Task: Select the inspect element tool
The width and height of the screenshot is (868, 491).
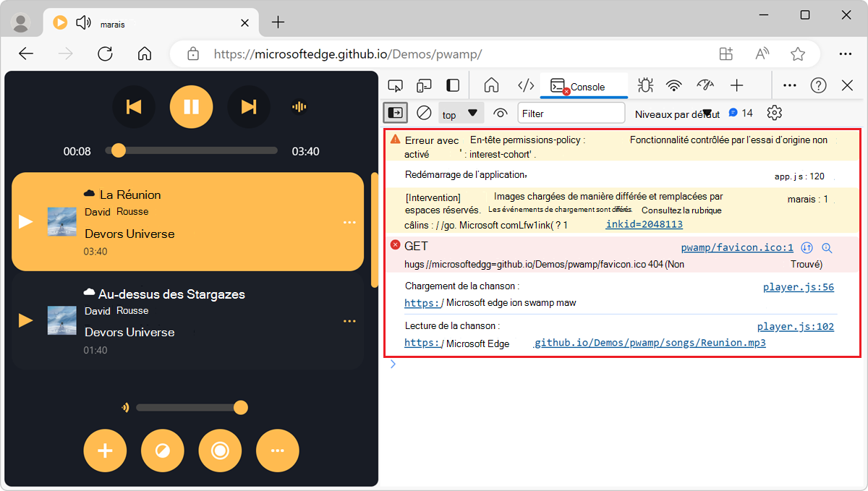Action: 396,85
